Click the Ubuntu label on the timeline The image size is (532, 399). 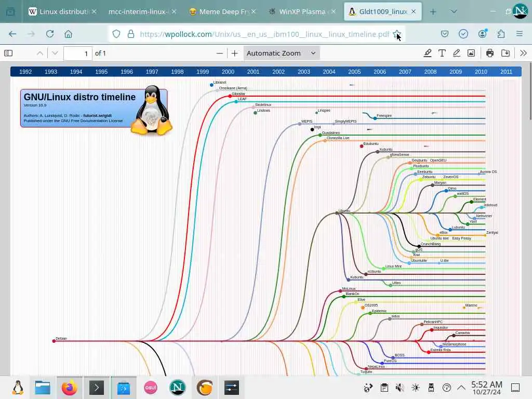click(x=344, y=210)
